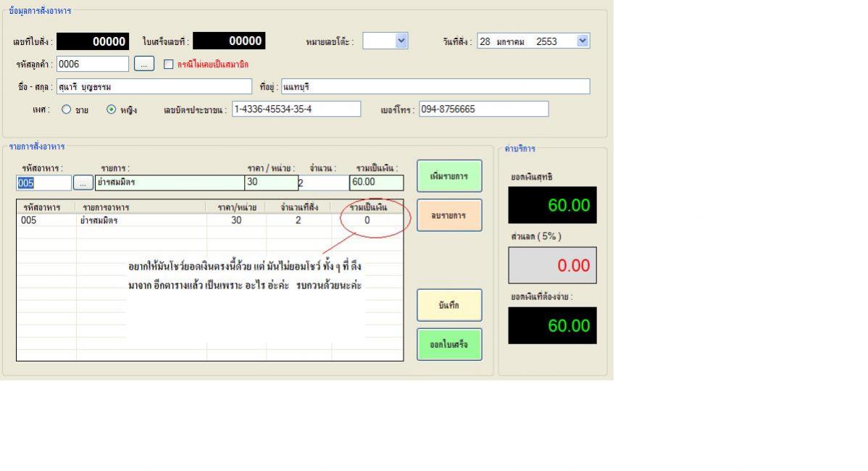Click the จำนวนที่สั่ง column header
The width and height of the screenshot is (868, 471).
[x=299, y=207]
